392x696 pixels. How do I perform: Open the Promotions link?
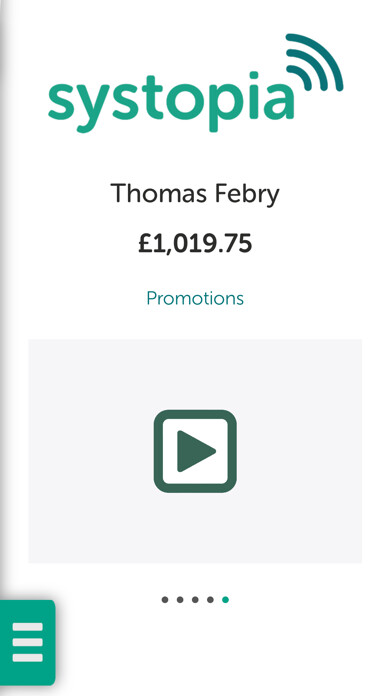click(x=195, y=298)
